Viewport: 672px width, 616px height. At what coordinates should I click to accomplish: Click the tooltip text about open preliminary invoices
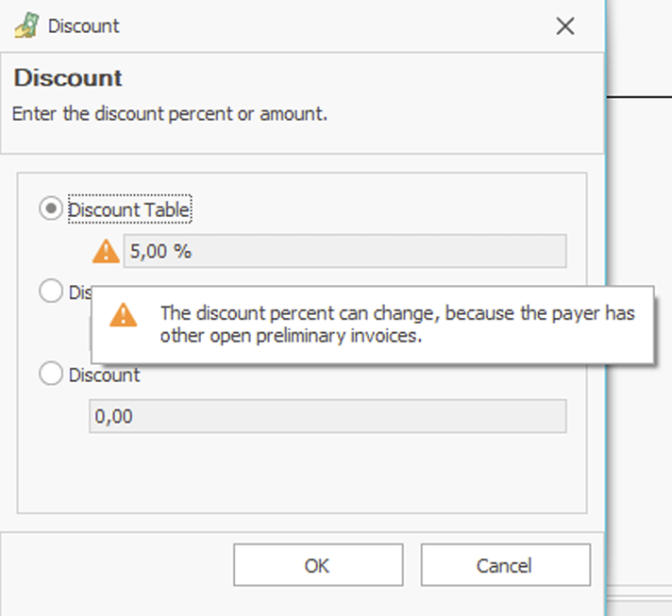(x=397, y=325)
